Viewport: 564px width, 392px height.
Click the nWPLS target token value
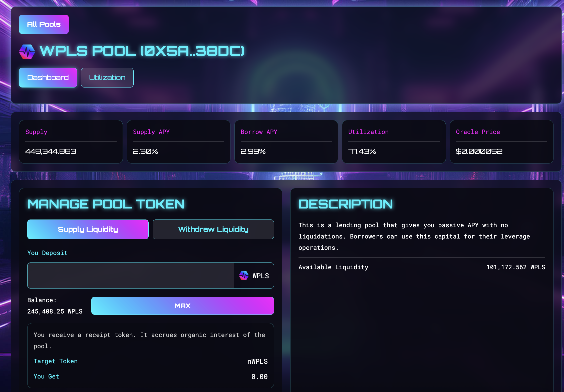257,361
